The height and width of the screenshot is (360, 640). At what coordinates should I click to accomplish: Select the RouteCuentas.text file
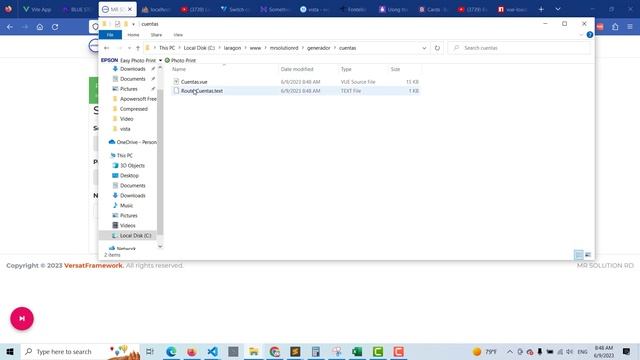202,91
